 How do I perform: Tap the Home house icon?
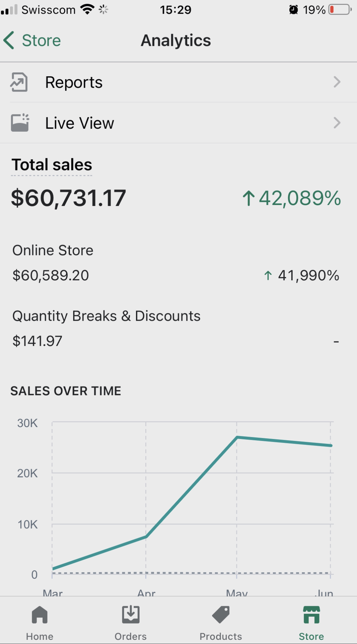point(39,615)
